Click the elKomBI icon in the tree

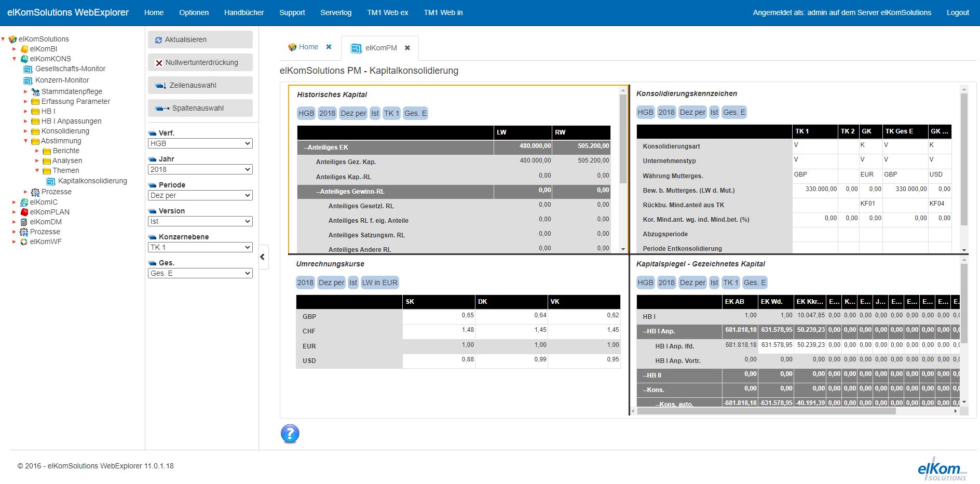pyautogui.click(x=24, y=49)
